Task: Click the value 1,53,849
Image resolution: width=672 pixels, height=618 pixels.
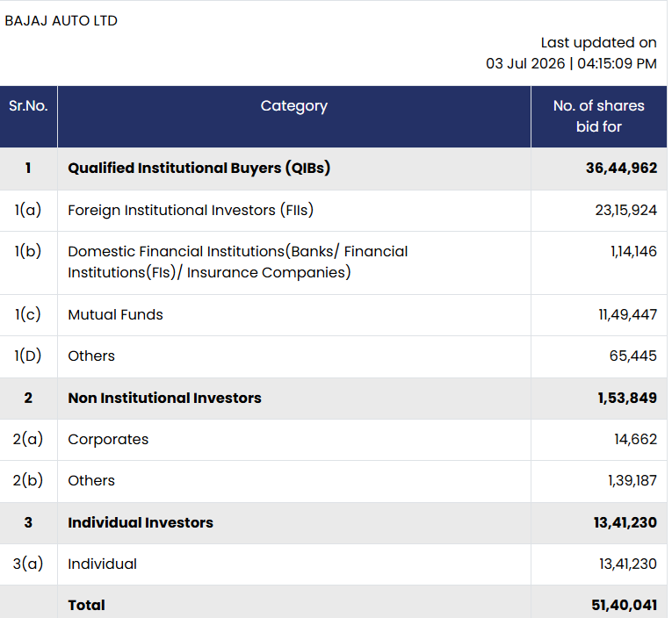Action: click(627, 398)
